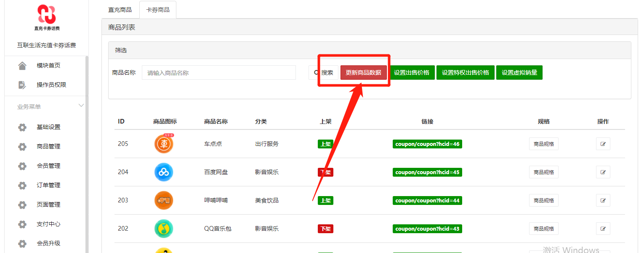The width and height of the screenshot is (644, 253).
Task: Switch to the 直充商品 tab
Action: click(120, 10)
